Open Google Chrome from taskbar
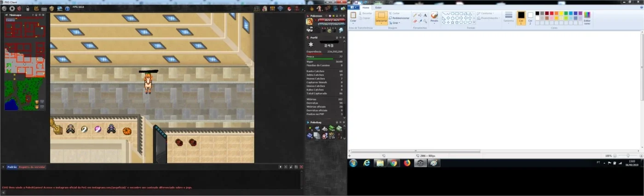 [393, 163]
